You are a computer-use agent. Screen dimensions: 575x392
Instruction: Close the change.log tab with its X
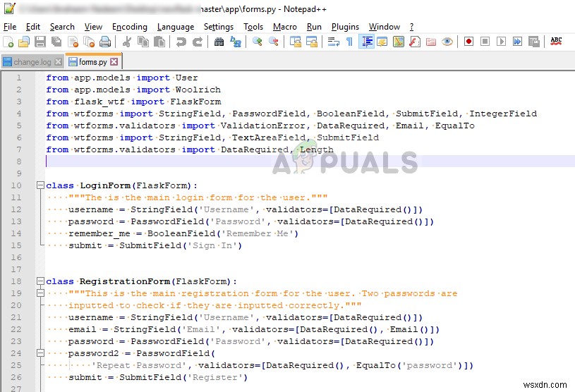[58, 62]
